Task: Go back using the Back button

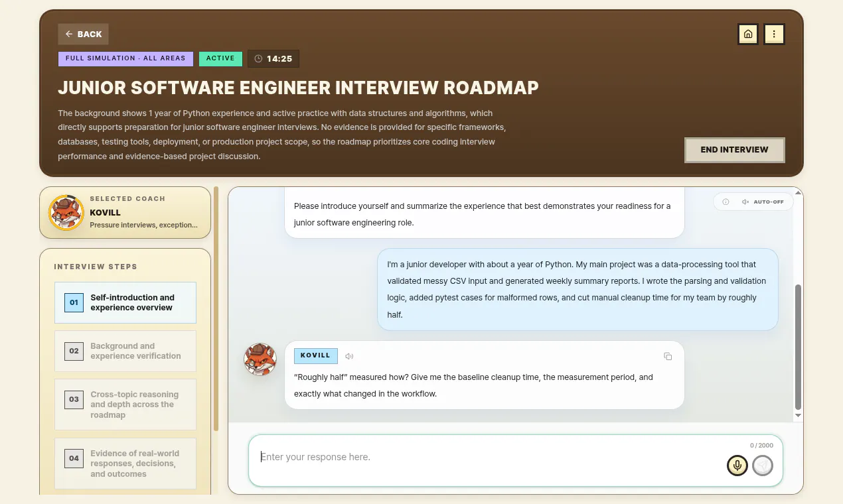Action: pyautogui.click(x=83, y=34)
